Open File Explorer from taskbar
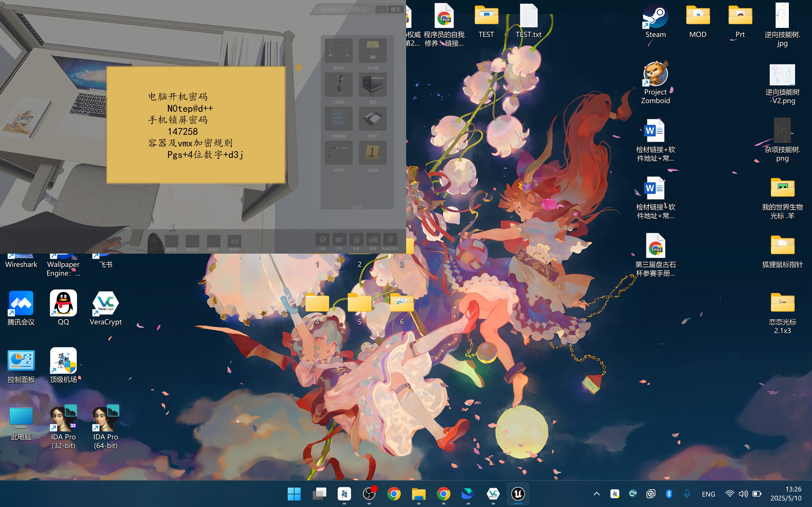 tap(419, 493)
